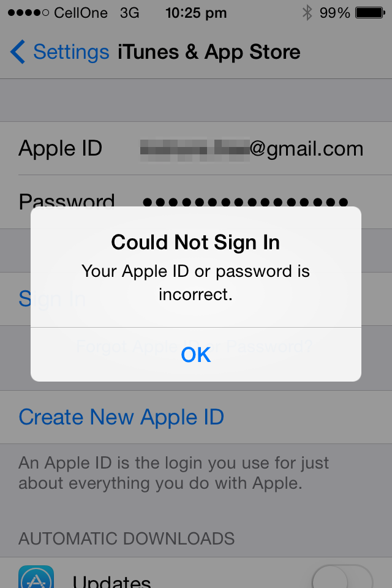Select the Password input field
Viewport: 392px width, 588px height.
coord(246,202)
